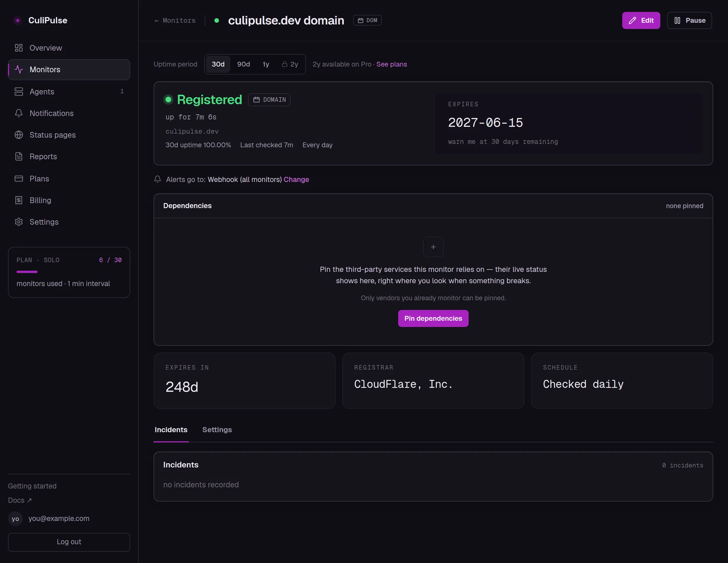Click Change next to Webhook alerts
Image resolution: width=728 pixels, height=563 pixels.
(x=296, y=179)
